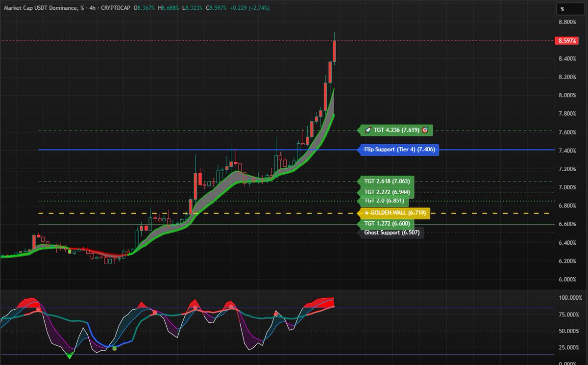The image size is (588, 365).
Task: Click the 7.000% price axis tick
Action: (566, 187)
